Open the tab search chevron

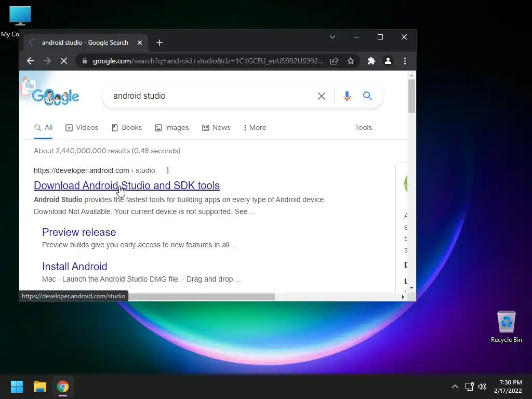point(332,37)
